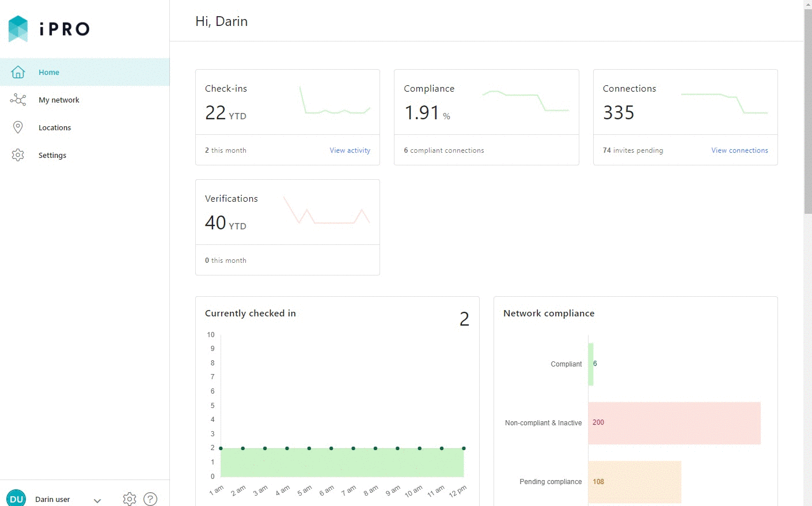Click the DU user avatar
The width and height of the screenshot is (812, 506).
point(16,499)
